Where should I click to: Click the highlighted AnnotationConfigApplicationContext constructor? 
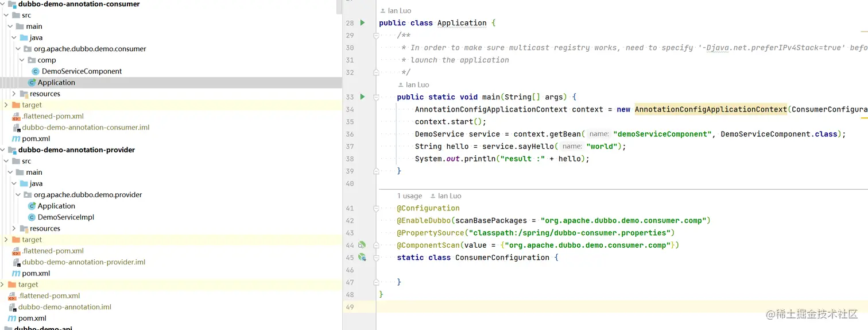[711, 109]
